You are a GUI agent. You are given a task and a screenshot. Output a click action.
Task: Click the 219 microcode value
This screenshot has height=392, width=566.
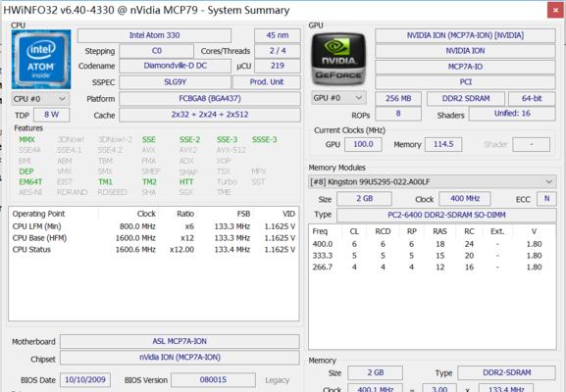click(278, 66)
